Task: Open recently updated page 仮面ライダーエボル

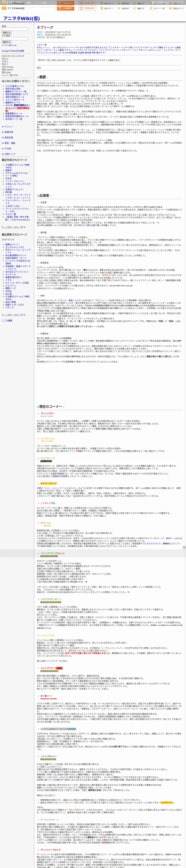Action: tap(15, 305)
